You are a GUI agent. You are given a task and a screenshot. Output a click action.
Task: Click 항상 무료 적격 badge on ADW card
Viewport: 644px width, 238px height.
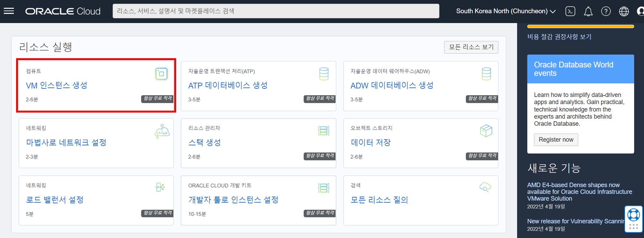tap(482, 99)
